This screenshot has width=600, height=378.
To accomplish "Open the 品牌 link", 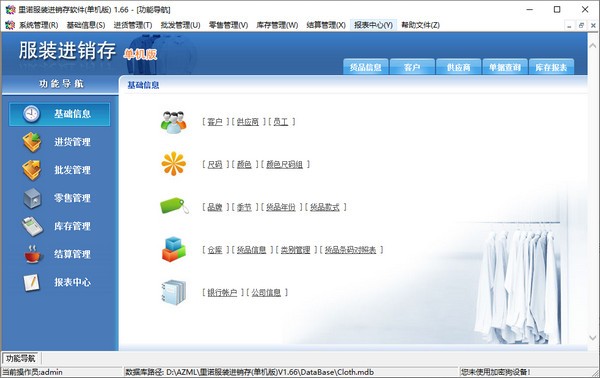I will (x=215, y=207).
